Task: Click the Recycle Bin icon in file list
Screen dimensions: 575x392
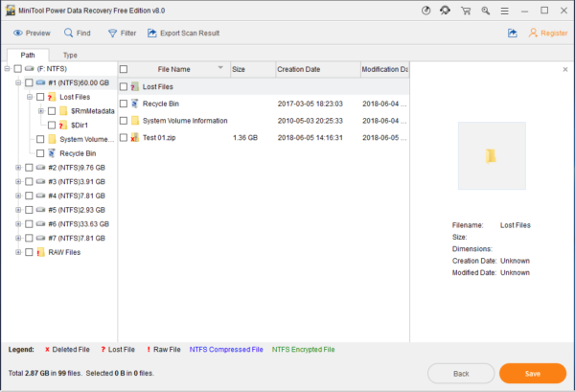Action: pos(135,104)
